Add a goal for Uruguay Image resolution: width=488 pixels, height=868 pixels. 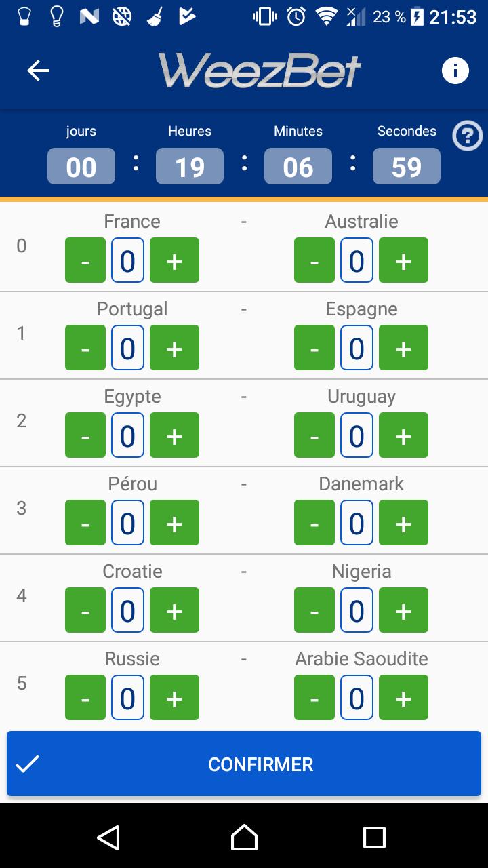point(403,435)
